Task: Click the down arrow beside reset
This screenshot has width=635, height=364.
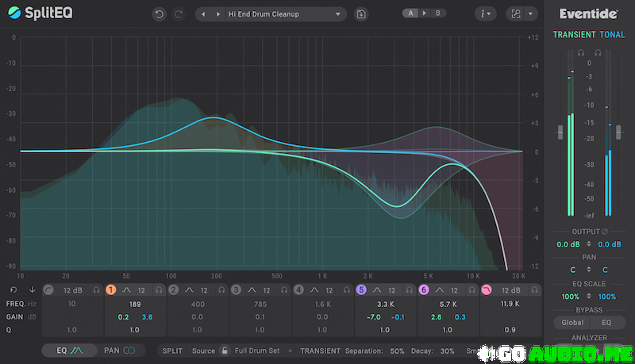Action: coord(32,289)
